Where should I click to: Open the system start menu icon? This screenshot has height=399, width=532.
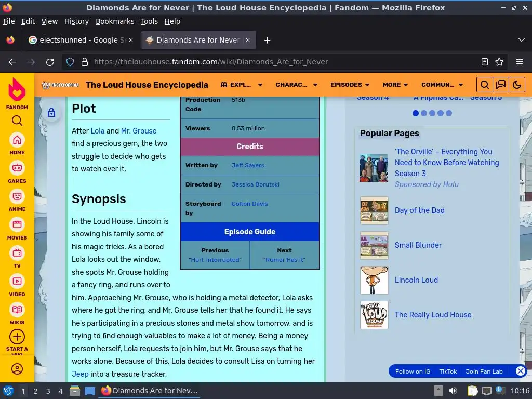coord(8,391)
